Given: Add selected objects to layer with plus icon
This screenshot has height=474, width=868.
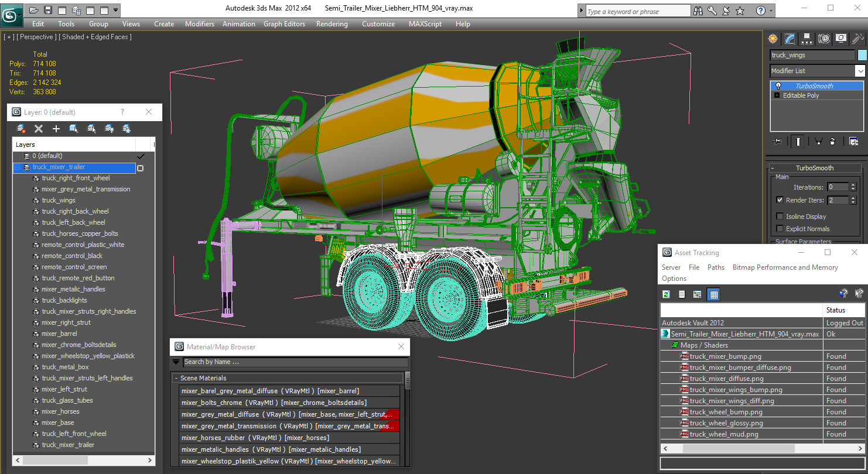Looking at the screenshot, I should coord(56,129).
